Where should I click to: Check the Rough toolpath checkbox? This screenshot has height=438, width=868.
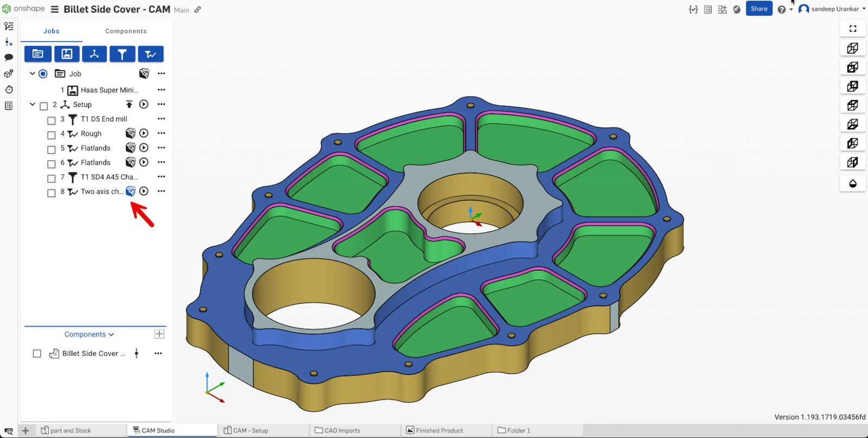(52, 135)
